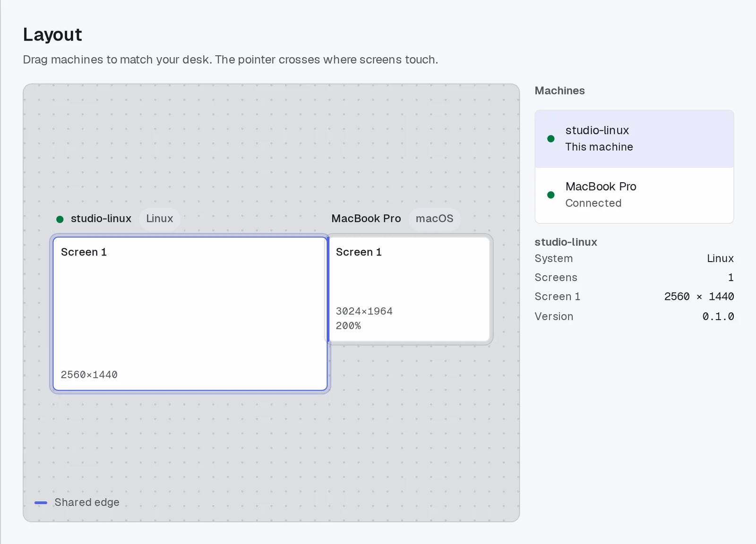Select the studio-linux machine in the Machines list
The image size is (756, 544).
pos(634,139)
